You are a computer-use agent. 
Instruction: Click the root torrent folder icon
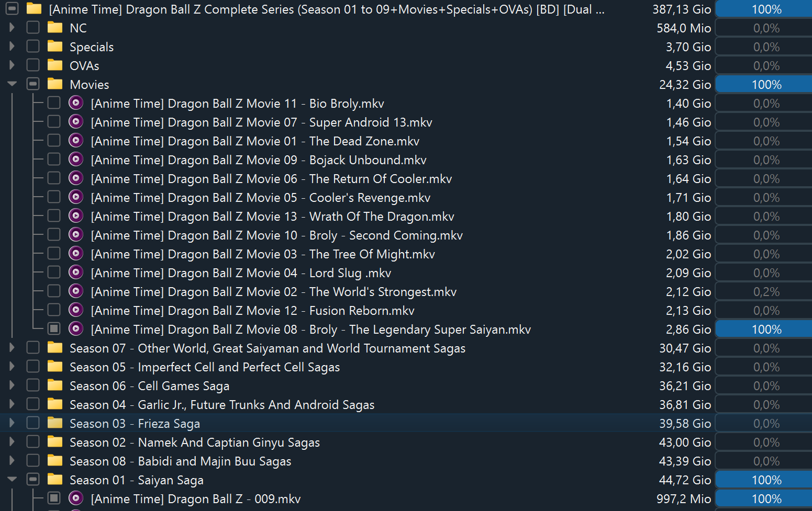[34, 9]
